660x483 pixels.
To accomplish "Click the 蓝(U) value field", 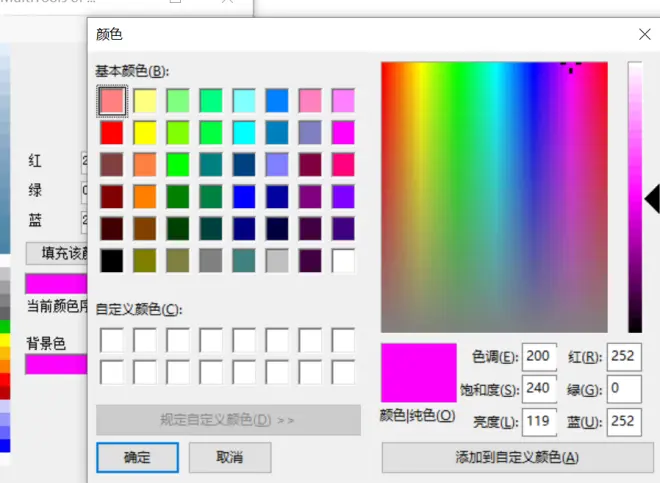I will coord(624,421).
